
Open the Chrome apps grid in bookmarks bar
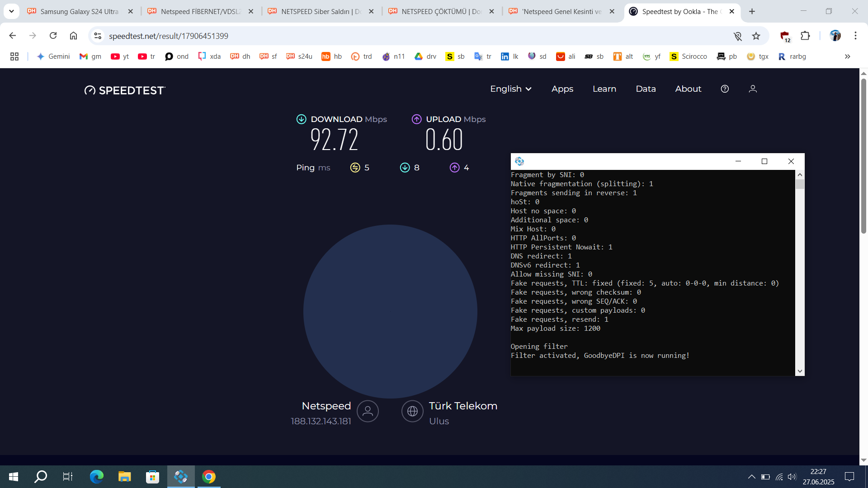click(14, 56)
